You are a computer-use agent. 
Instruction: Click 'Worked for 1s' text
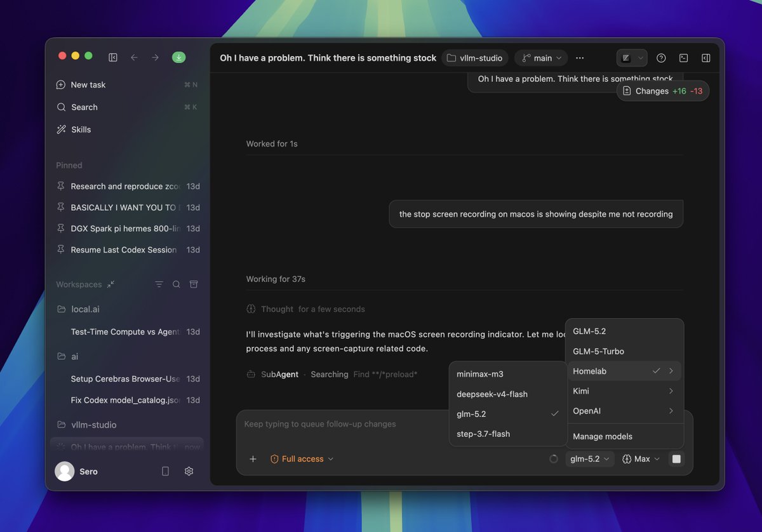coord(272,144)
